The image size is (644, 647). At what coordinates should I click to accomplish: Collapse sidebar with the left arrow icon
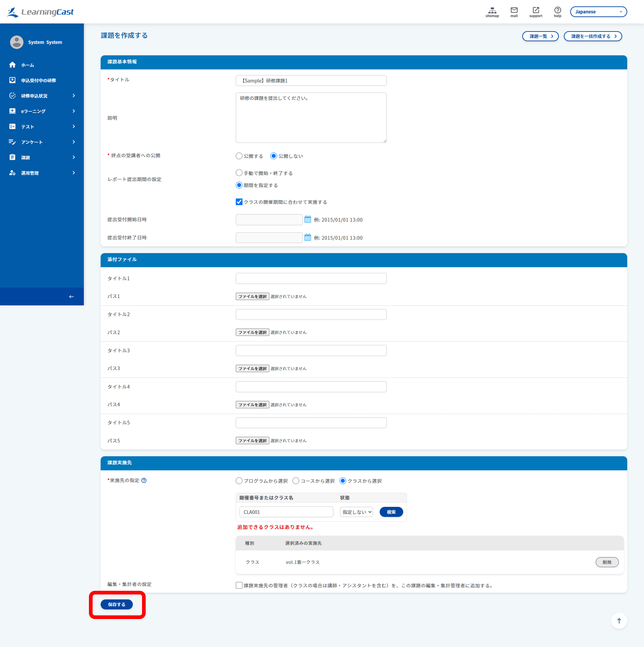(71, 296)
